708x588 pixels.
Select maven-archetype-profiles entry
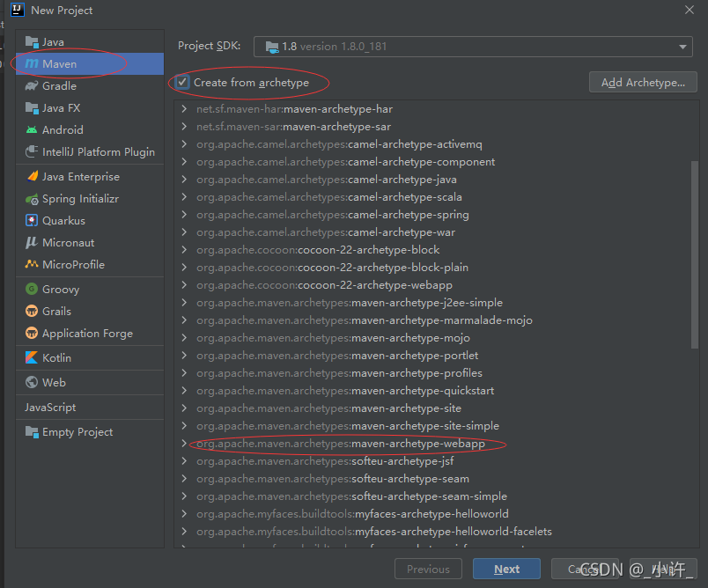coord(340,372)
